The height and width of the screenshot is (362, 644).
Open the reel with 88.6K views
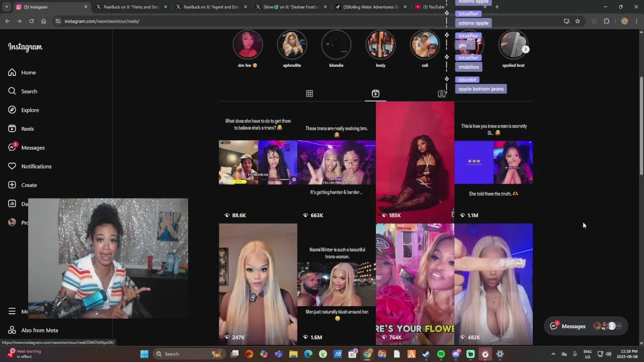(258, 162)
